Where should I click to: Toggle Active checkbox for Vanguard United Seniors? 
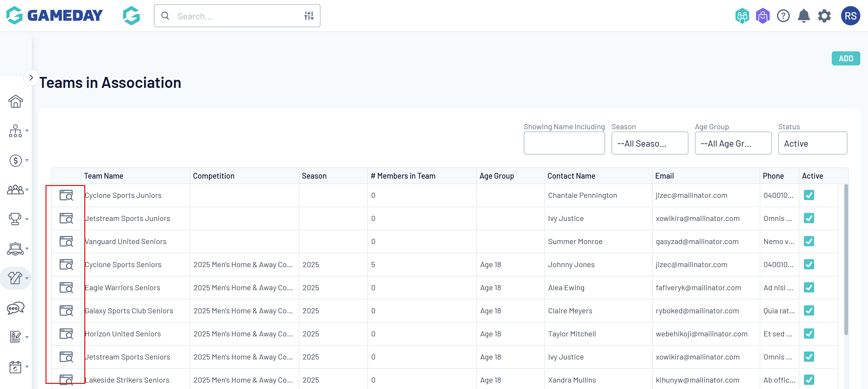[808, 241]
